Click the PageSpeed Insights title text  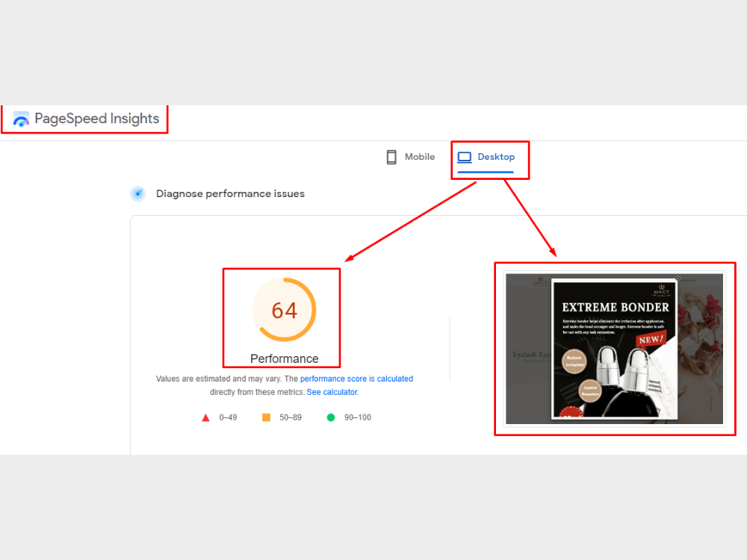(96, 119)
